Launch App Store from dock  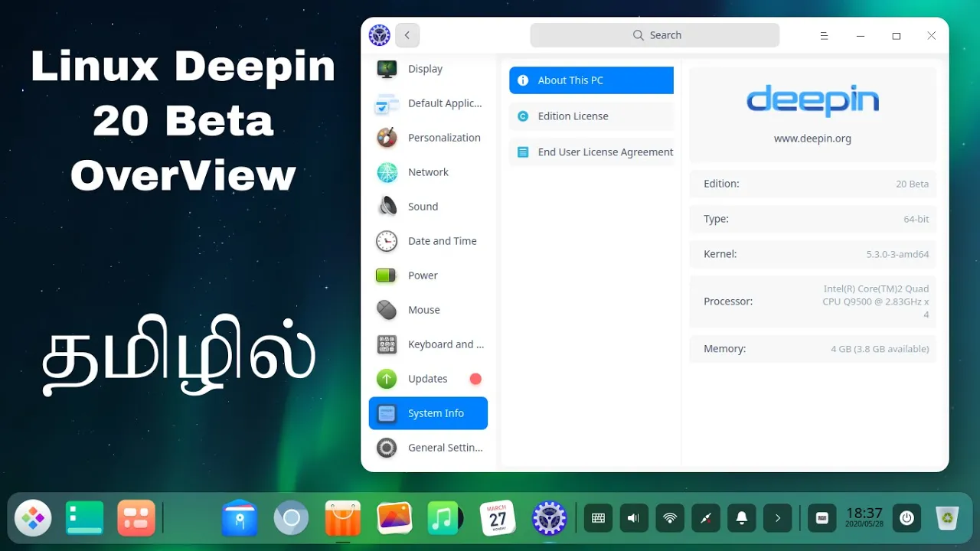click(343, 518)
